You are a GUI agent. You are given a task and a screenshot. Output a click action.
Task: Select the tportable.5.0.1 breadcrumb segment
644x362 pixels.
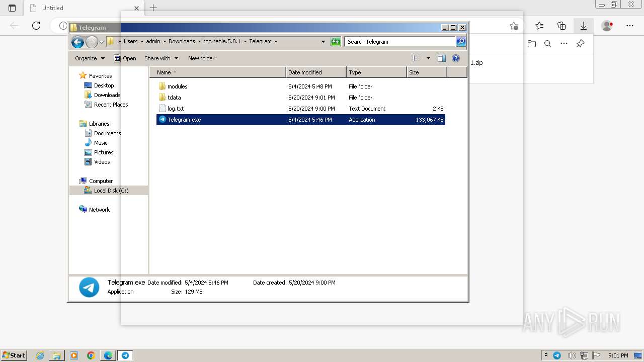[x=222, y=42]
